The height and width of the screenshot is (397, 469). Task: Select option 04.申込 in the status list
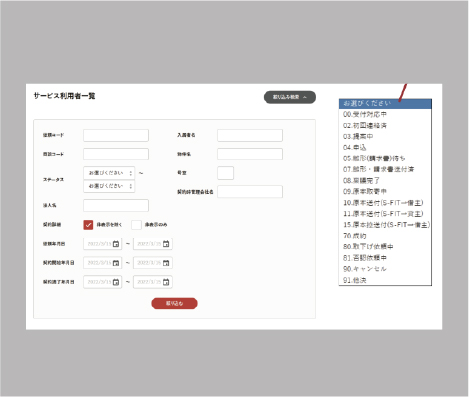tap(385, 147)
